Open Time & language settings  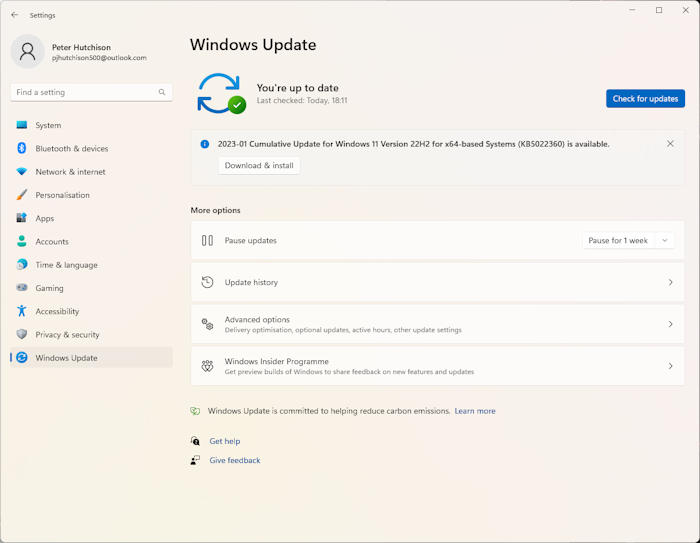tap(92, 264)
